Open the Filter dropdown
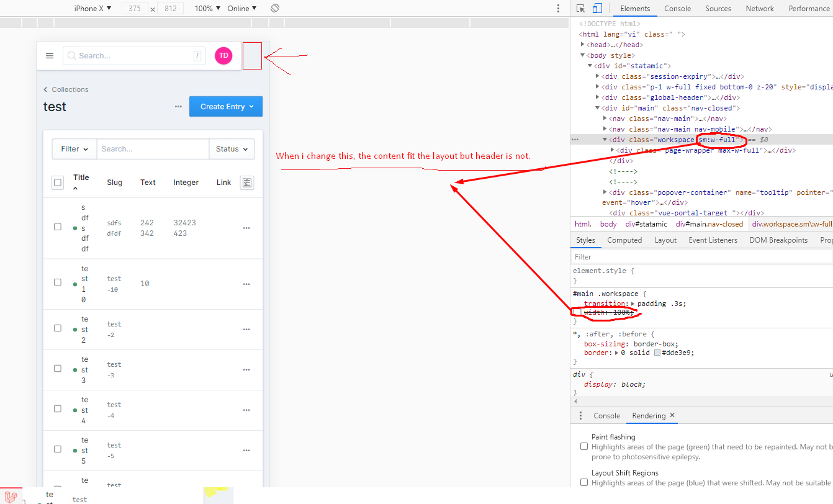 tap(74, 149)
